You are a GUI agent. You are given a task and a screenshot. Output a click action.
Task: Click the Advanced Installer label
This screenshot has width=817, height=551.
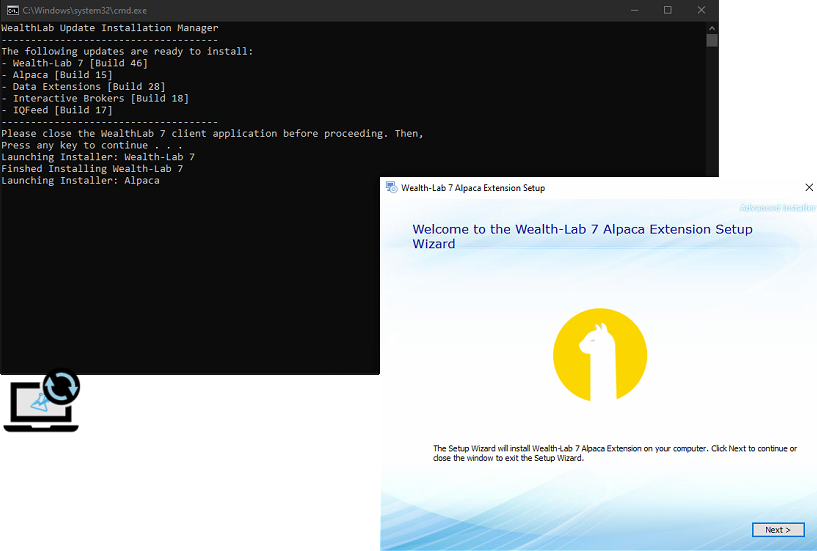777,208
